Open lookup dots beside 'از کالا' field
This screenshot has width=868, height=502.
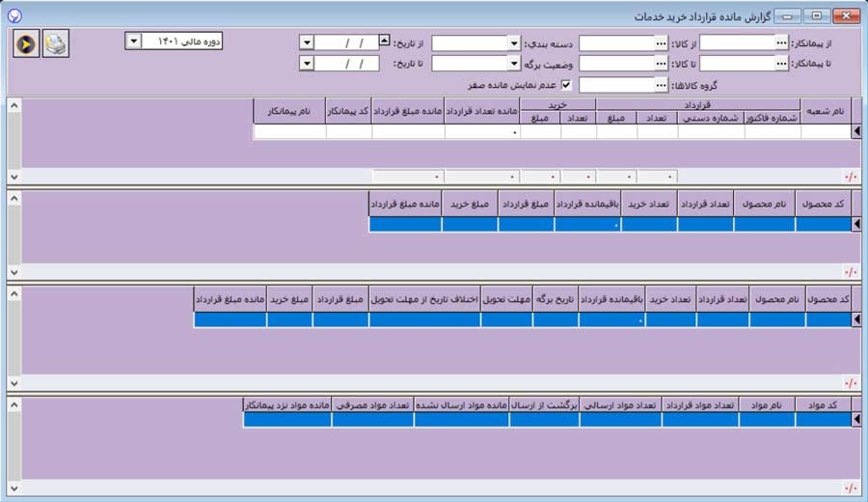pyautogui.click(x=661, y=43)
